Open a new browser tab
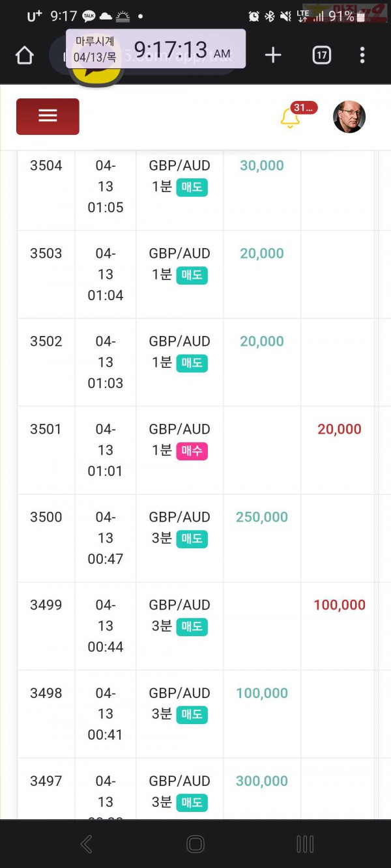The image size is (391, 868). [273, 55]
